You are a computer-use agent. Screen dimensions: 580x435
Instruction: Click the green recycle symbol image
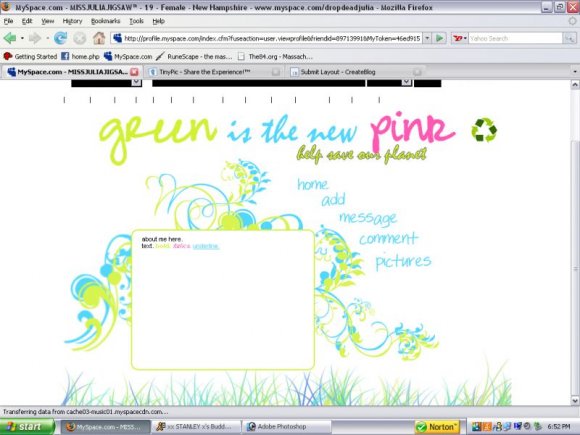click(484, 130)
